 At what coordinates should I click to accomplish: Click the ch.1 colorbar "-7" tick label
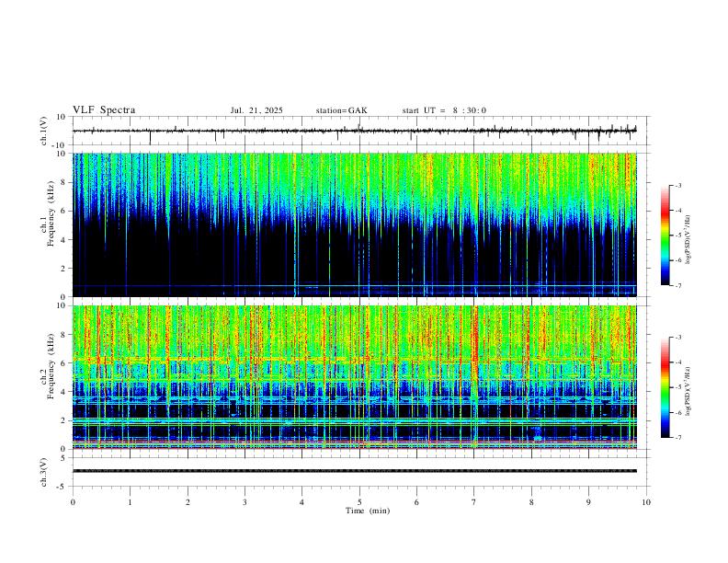point(678,285)
